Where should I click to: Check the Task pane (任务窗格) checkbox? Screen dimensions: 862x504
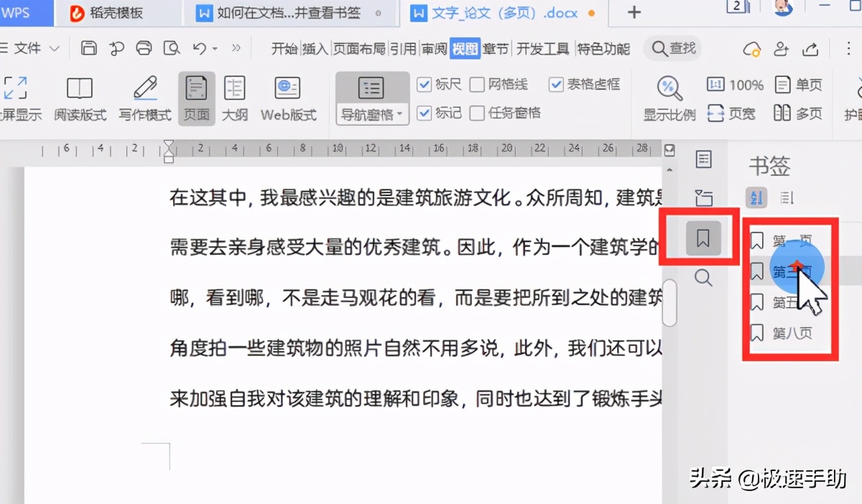[477, 113]
